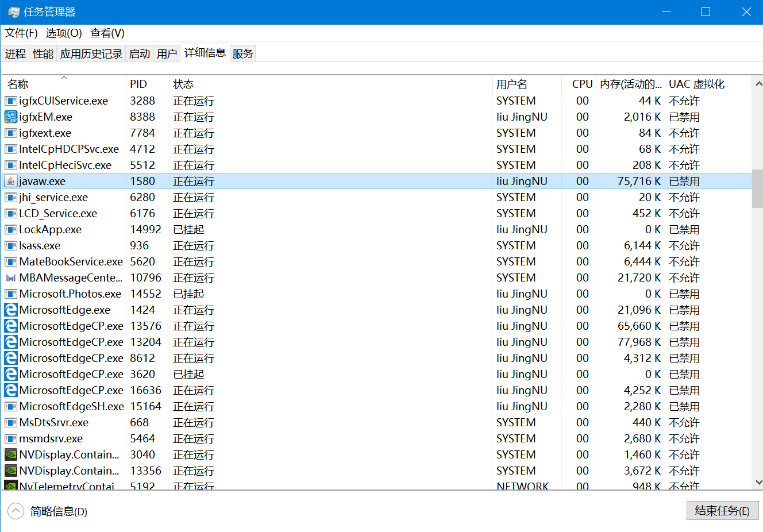Click the MicrosoftEdge.exe browser icon
The image size is (763, 532).
point(10,310)
